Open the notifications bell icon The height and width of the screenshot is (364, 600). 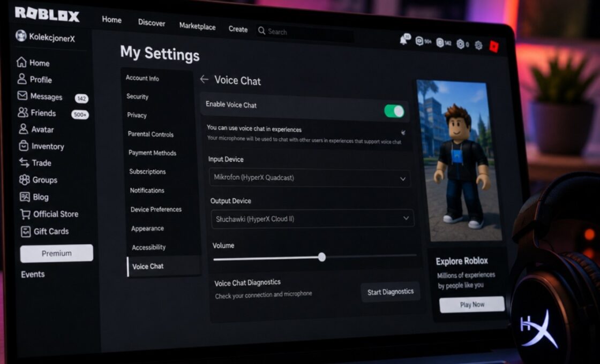(x=404, y=40)
